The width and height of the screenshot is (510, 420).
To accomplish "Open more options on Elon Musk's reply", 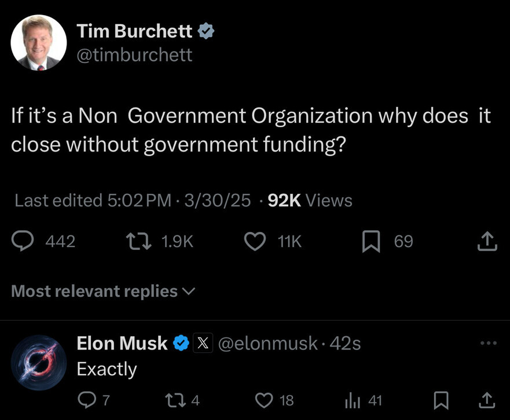I will coord(489,343).
